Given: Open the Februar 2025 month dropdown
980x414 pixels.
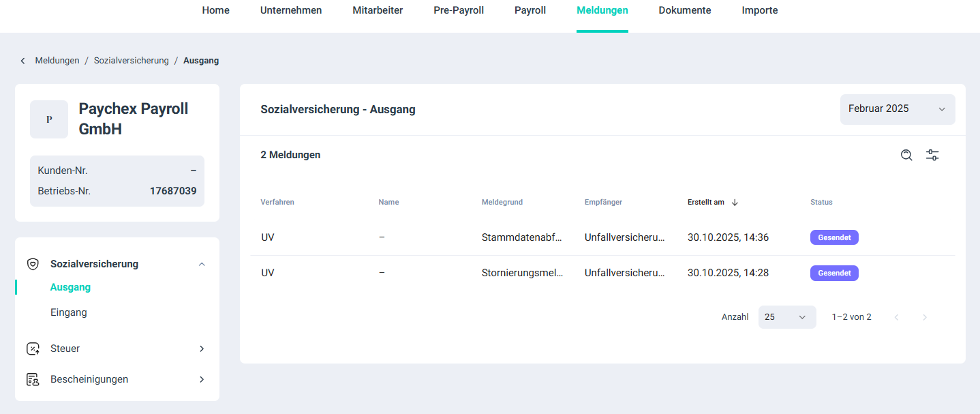Looking at the screenshot, I should [x=897, y=109].
